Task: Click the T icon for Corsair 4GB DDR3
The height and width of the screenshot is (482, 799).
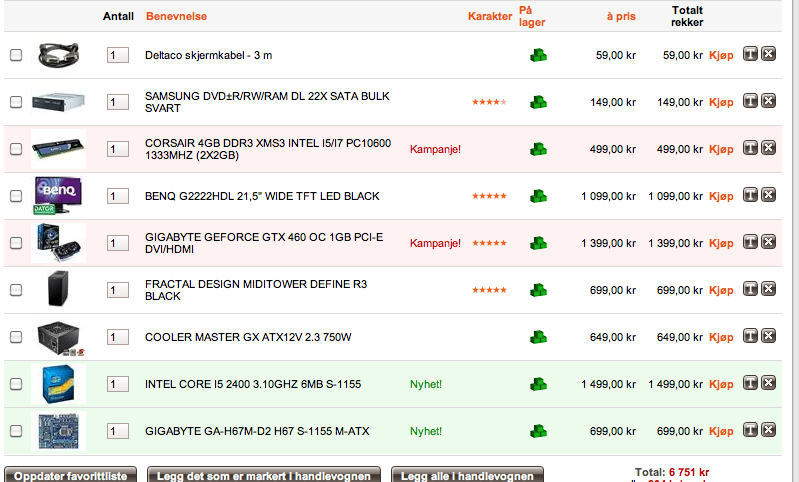Action: click(x=750, y=148)
